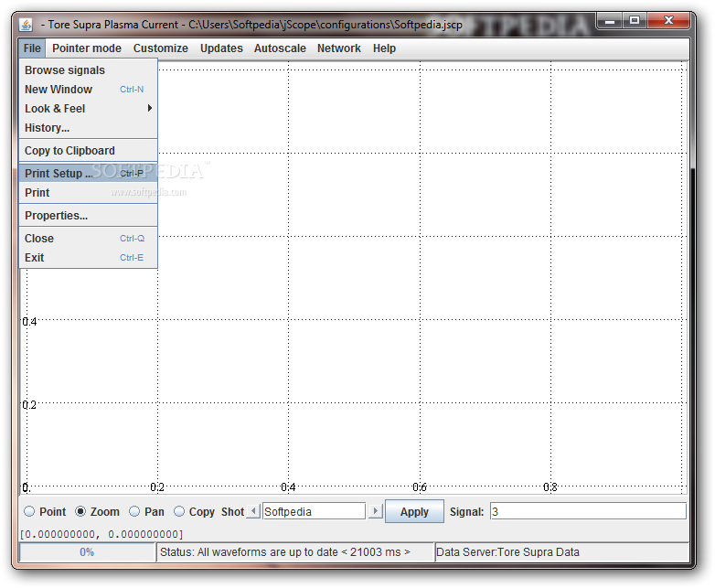The height and width of the screenshot is (588, 715).
Task: Click the Shot input field containing Softpedia
Action: (x=314, y=511)
